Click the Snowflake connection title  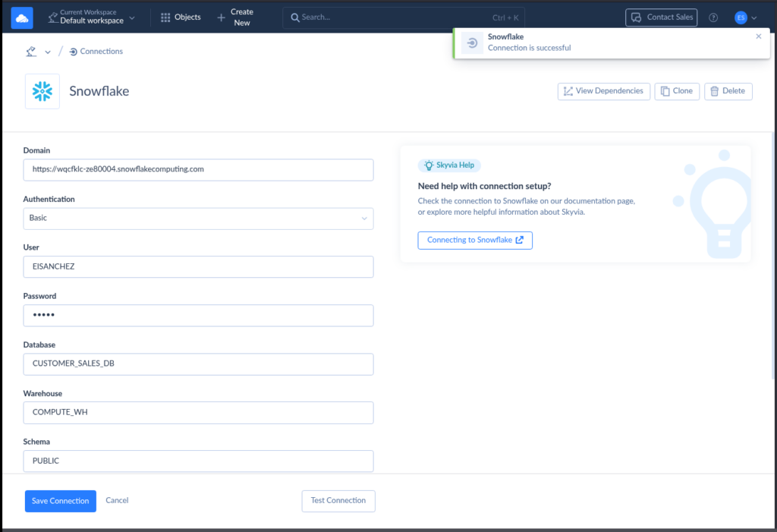pyautogui.click(x=99, y=91)
